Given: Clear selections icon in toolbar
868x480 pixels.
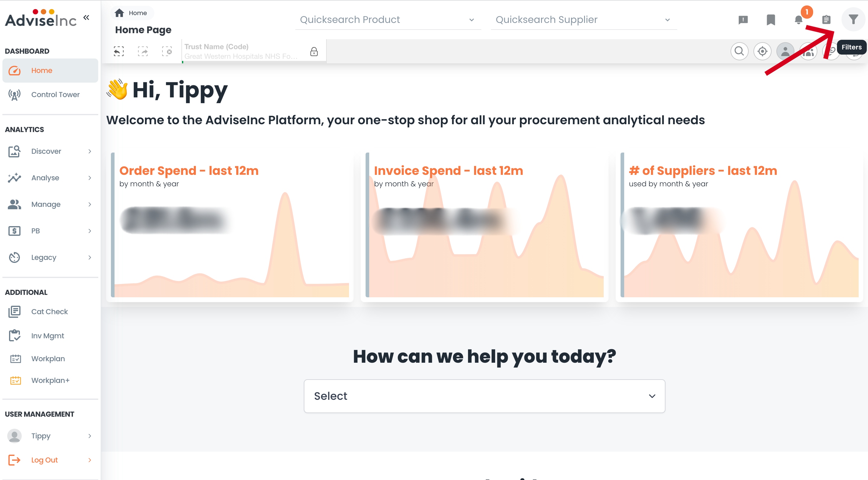Looking at the screenshot, I should pyautogui.click(x=167, y=51).
